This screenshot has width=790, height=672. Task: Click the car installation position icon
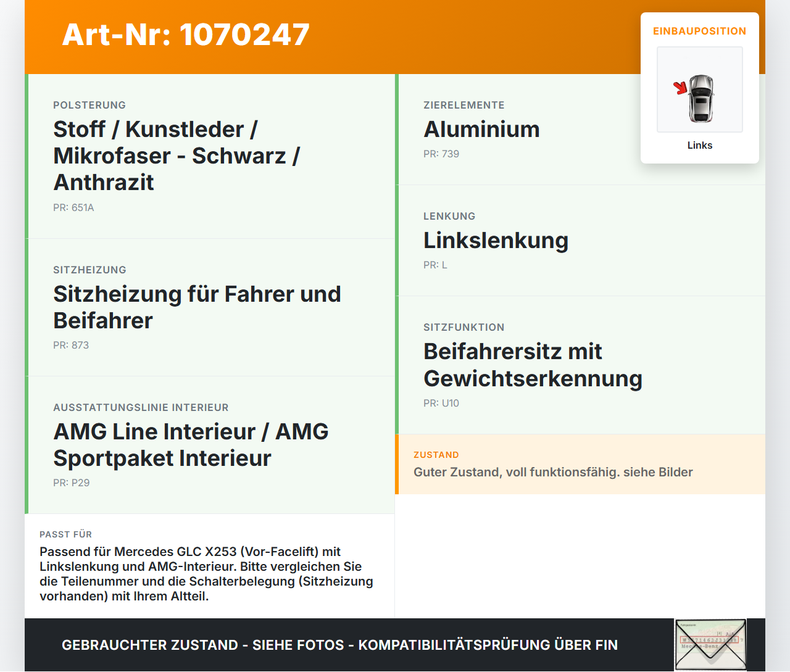point(700,89)
